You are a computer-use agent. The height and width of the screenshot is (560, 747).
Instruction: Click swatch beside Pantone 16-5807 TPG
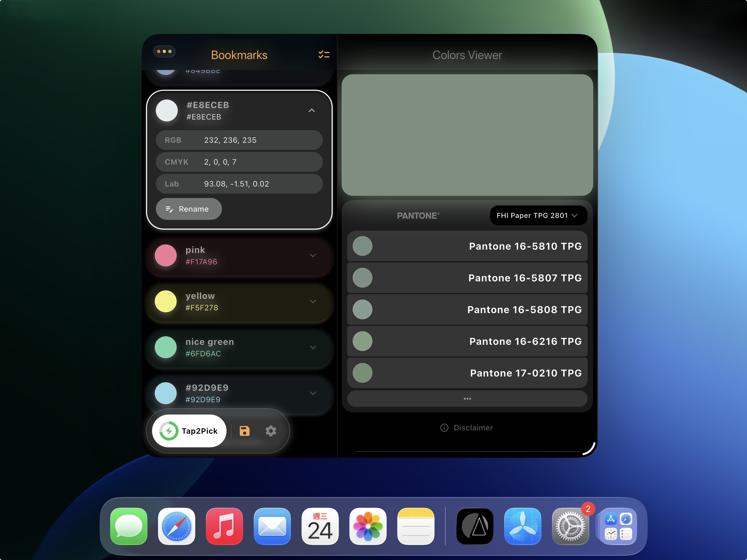tap(363, 278)
